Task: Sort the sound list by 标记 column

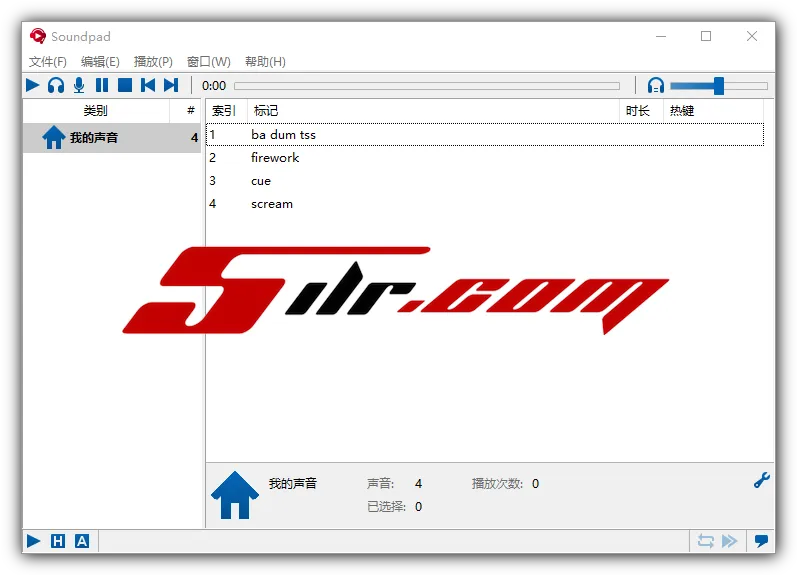Action: coord(433,110)
